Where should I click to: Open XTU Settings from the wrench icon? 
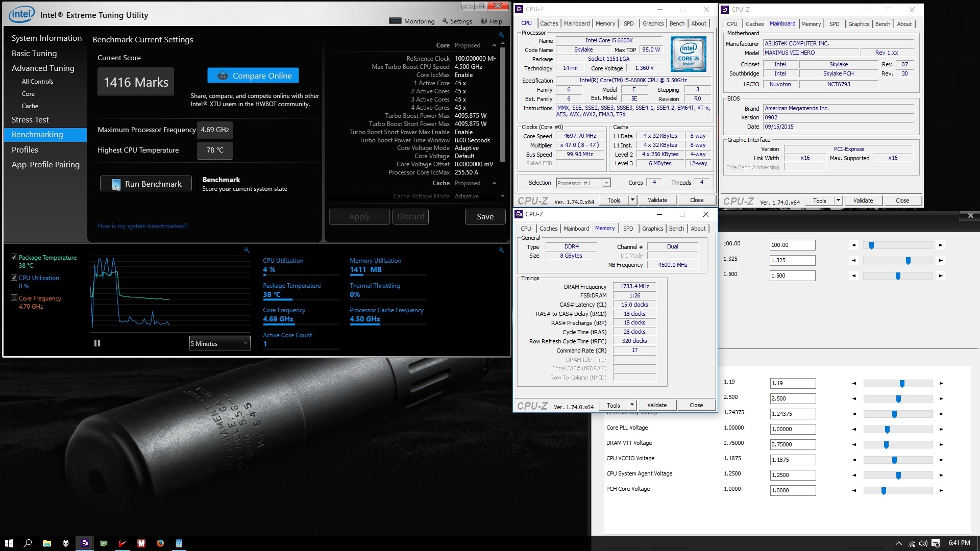[x=457, y=21]
